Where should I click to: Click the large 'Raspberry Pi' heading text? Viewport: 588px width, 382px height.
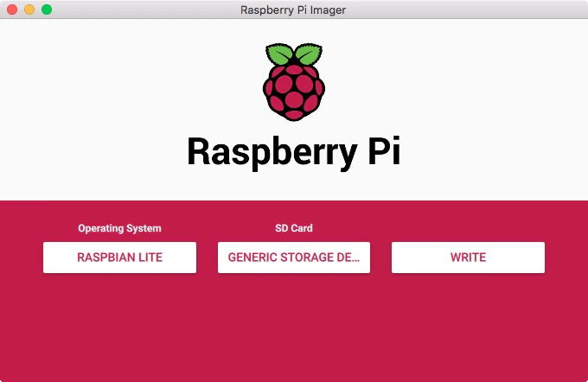click(294, 152)
